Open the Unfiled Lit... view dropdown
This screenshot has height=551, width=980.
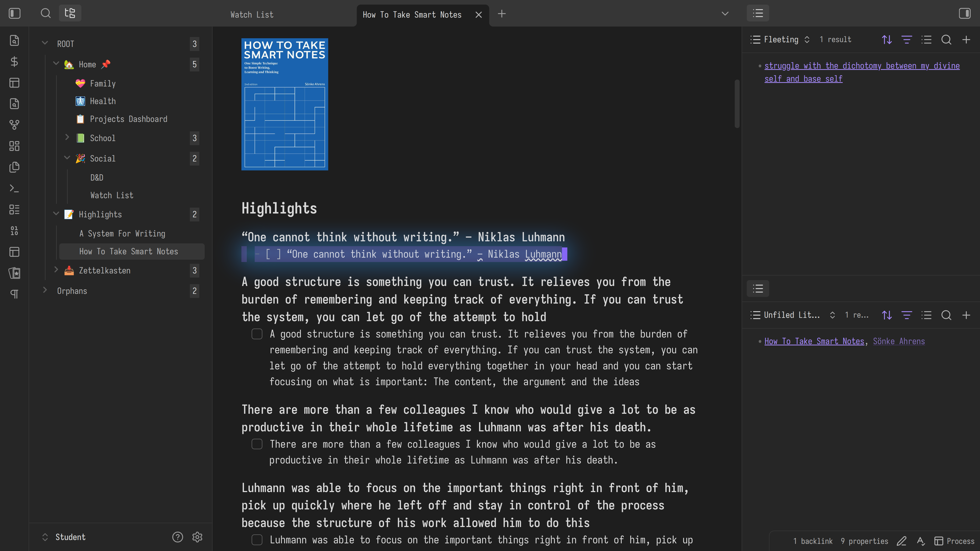pos(793,315)
